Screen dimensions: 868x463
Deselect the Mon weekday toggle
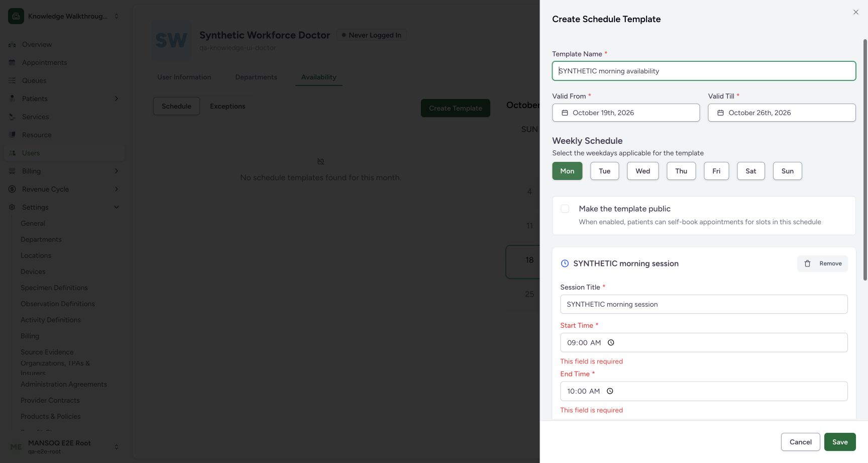click(x=567, y=171)
